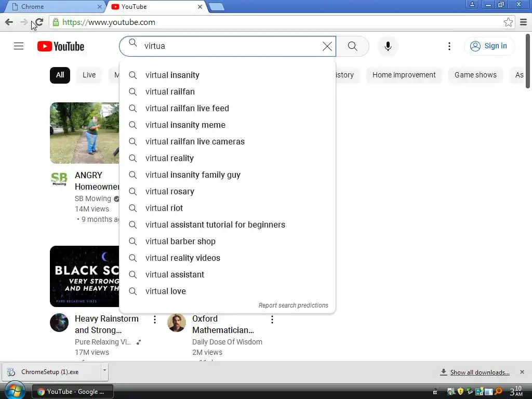This screenshot has height=399, width=532.
Task: Open ChromeSetup (1).exe download item
Action: pyautogui.click(x=51, y=372)
